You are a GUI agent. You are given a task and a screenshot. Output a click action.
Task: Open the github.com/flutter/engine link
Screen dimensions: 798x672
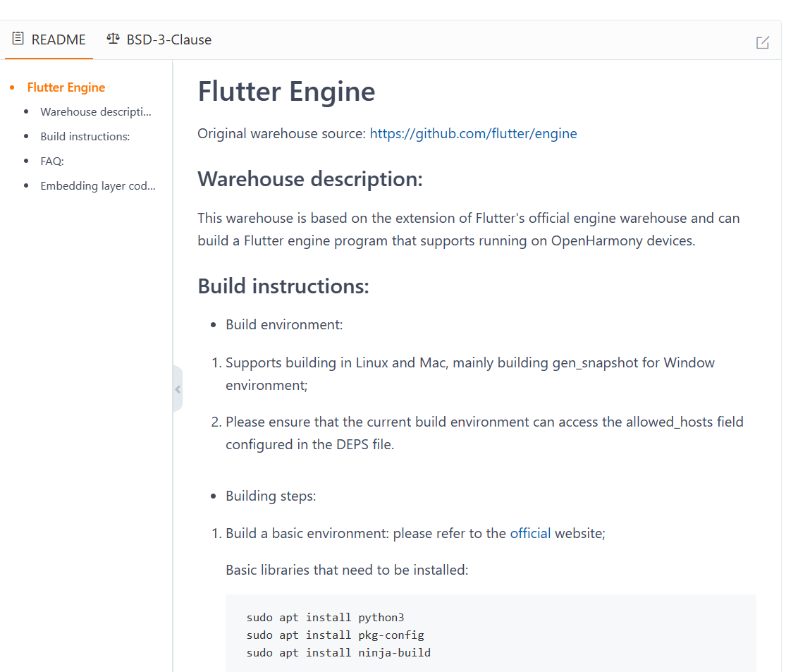(x=473, y=133)
